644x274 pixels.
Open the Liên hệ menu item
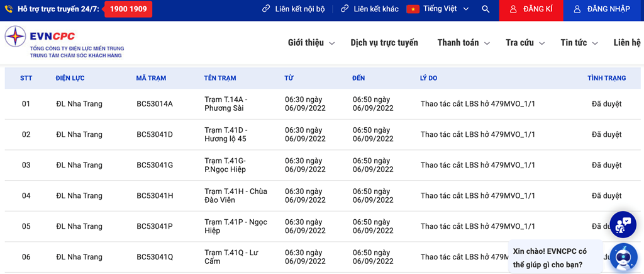click(x=627, y=43)
